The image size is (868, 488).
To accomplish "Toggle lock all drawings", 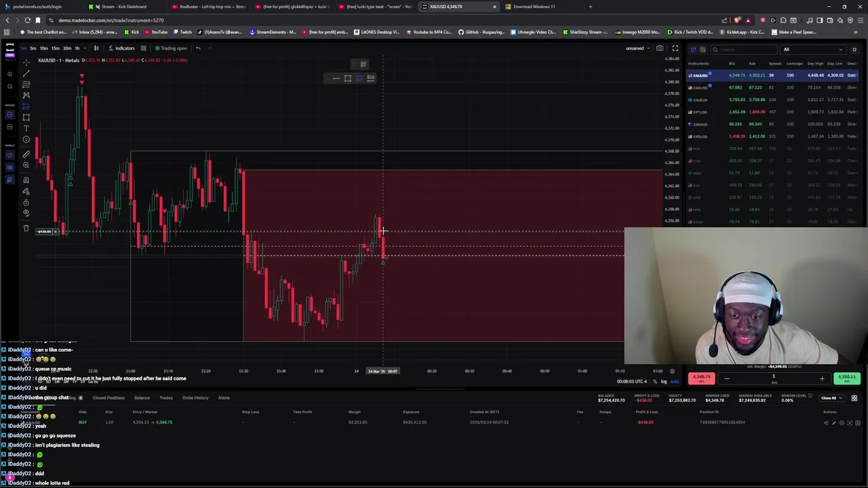I will click(x=26, y=203).
